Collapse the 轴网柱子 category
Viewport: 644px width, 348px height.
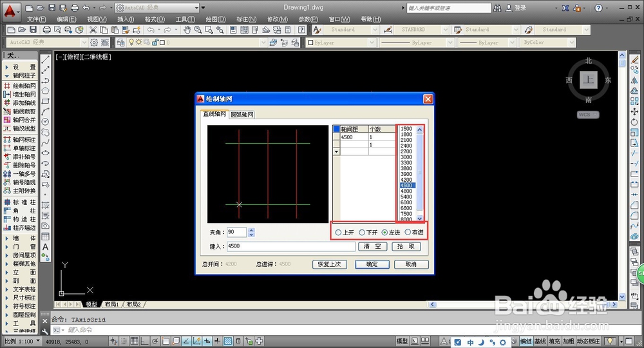(20, 75)
